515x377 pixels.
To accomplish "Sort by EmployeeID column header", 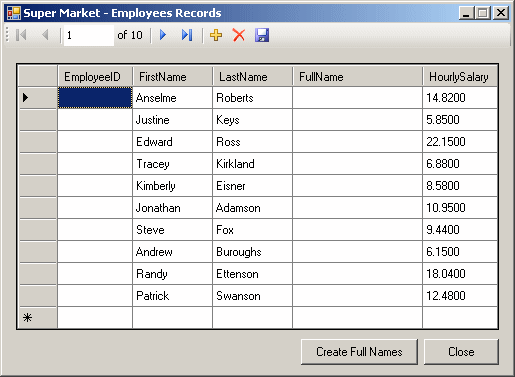I will point(95,77).
